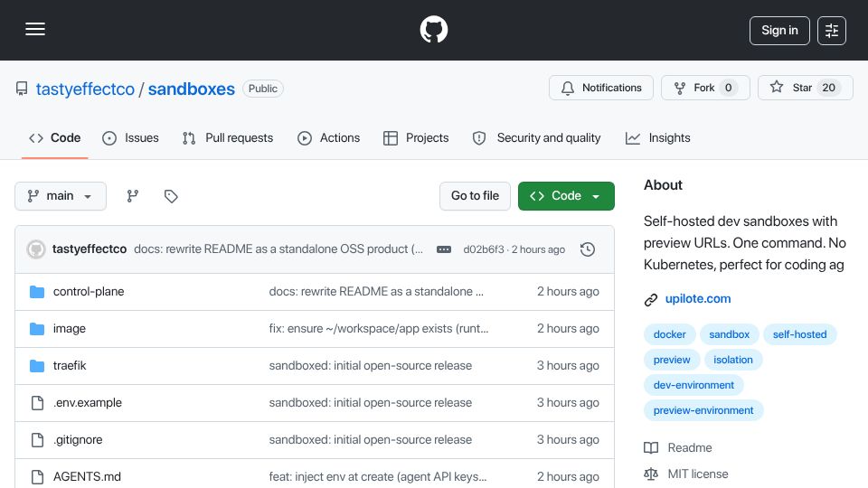
Task: Click the link chain icon beside upilote.com
Action: (x=651, y=299)
